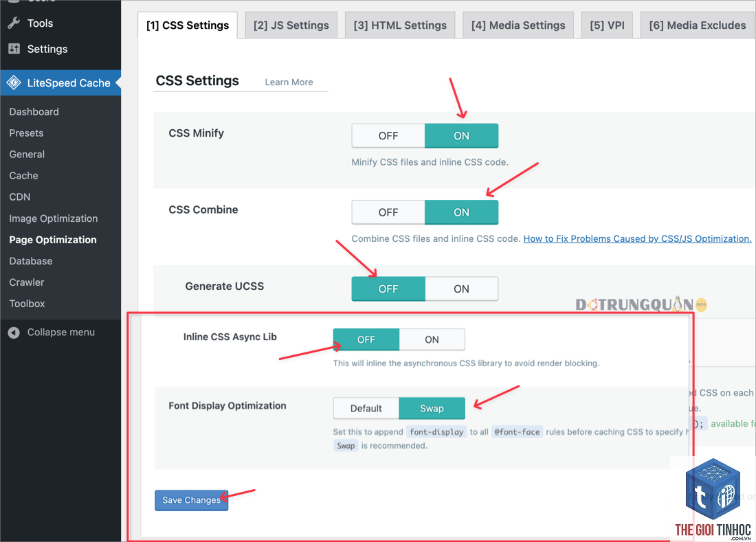Switch CSS Combine to OFF
This screenshot has height=542, width=756.
point(388,212)
